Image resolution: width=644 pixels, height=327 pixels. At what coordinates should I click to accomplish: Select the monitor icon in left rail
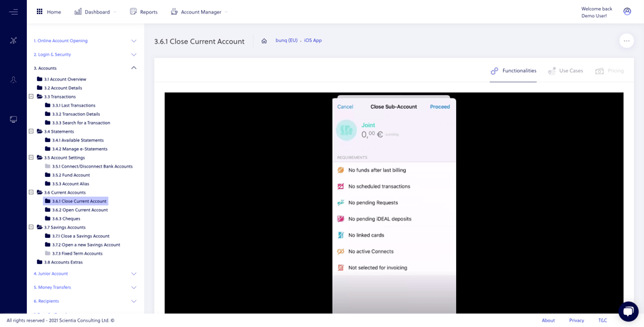click(x=13, y=119)
